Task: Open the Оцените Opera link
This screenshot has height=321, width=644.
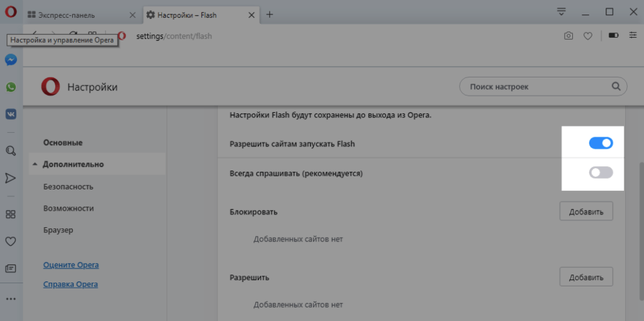Action: (x=71, y=265)
